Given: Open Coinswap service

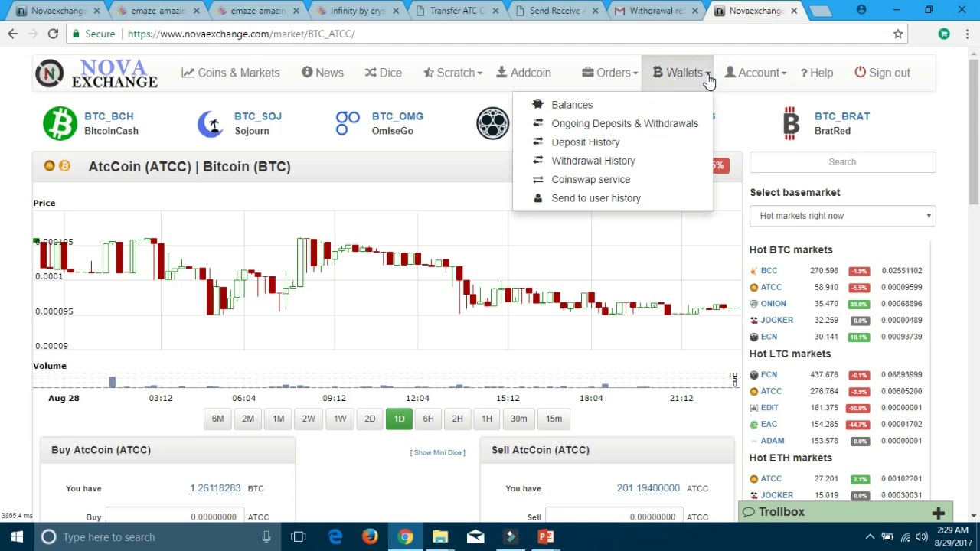Looking at the screenshot, I should (x=591, y=179).
